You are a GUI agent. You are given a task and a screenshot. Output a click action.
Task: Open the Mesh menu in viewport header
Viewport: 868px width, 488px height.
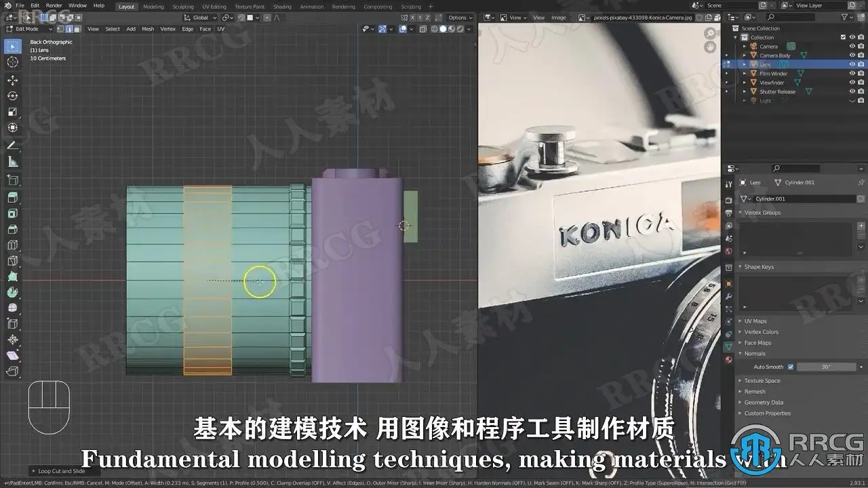click(148, 29)
